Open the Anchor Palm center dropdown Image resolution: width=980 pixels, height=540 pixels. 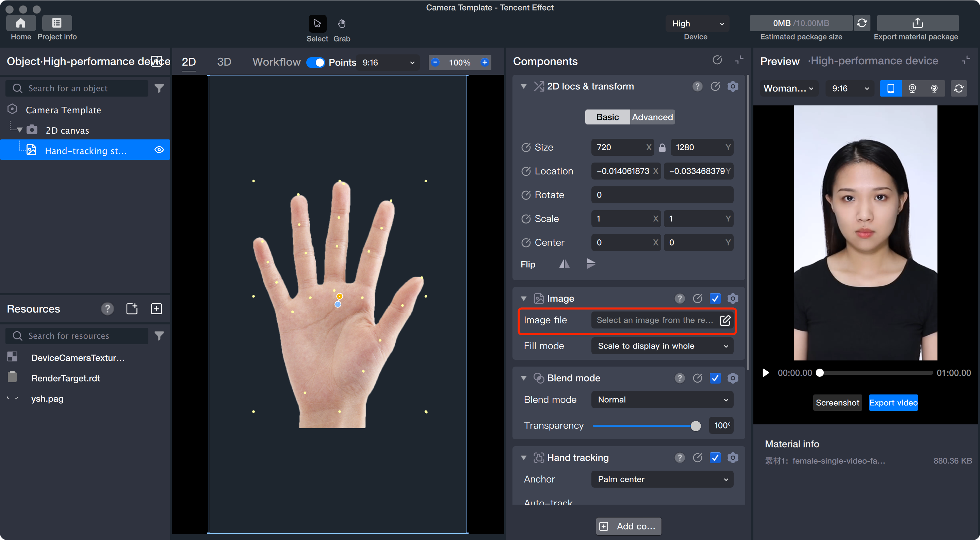pos(662,479)
